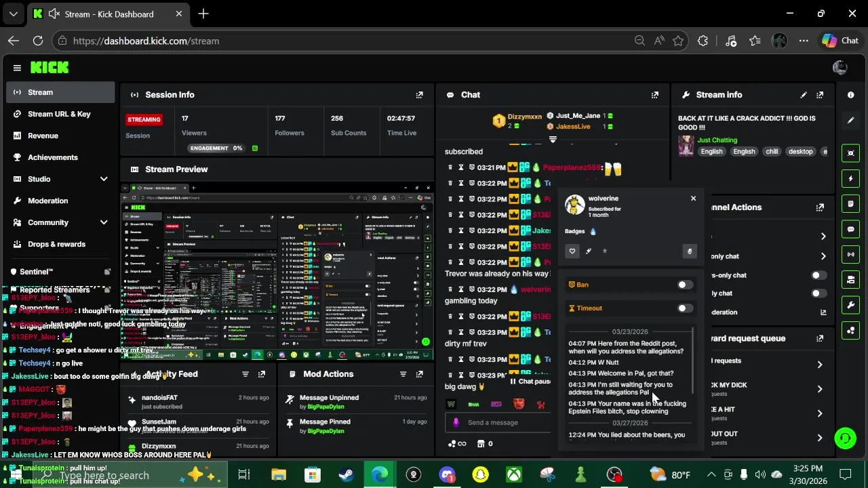The image size is (868, 488).
Task: Filter the Activity Feed
Action: click(245, 374)
